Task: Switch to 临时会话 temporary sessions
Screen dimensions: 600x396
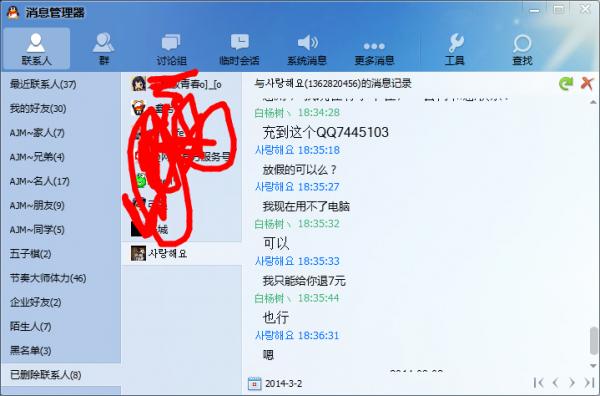Action: pyautogui.click(x=239, y=49)
